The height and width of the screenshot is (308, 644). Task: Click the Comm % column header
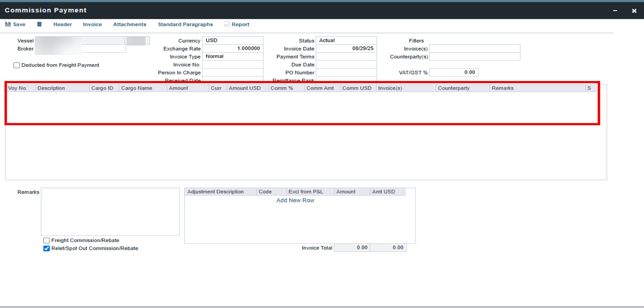pos(282,88)
